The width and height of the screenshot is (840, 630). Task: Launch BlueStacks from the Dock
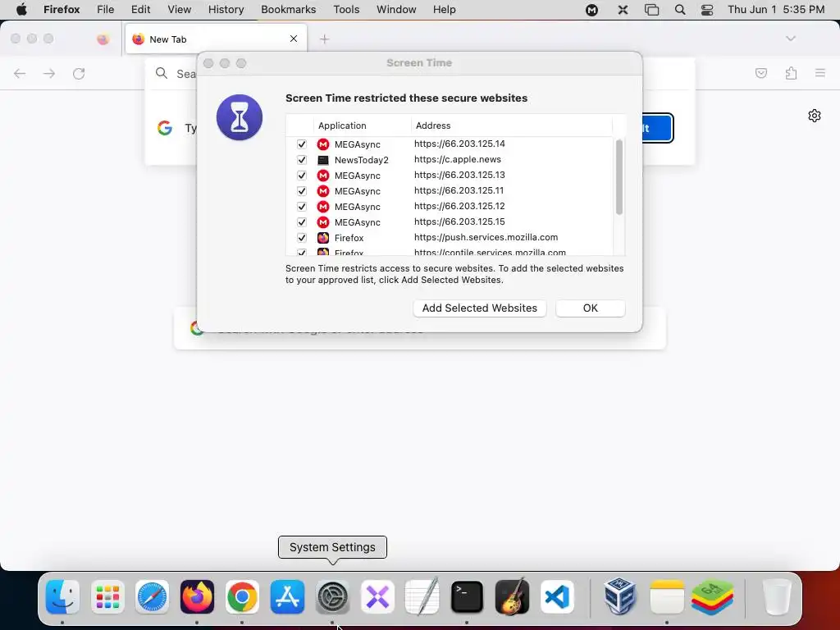pyautogui.click(x=713, y=597)
